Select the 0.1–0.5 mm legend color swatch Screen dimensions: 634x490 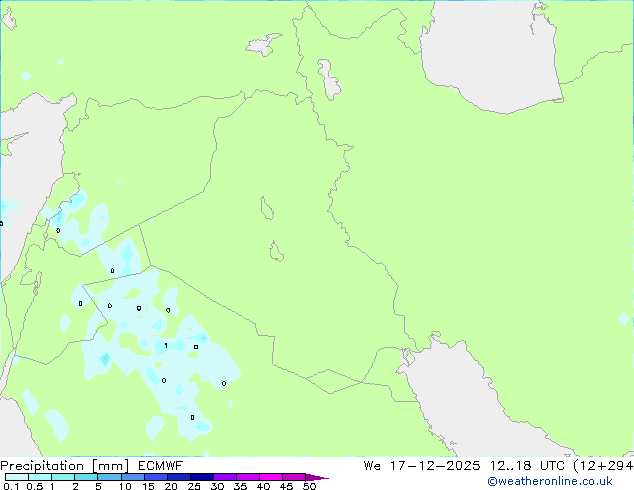[17, 477]
